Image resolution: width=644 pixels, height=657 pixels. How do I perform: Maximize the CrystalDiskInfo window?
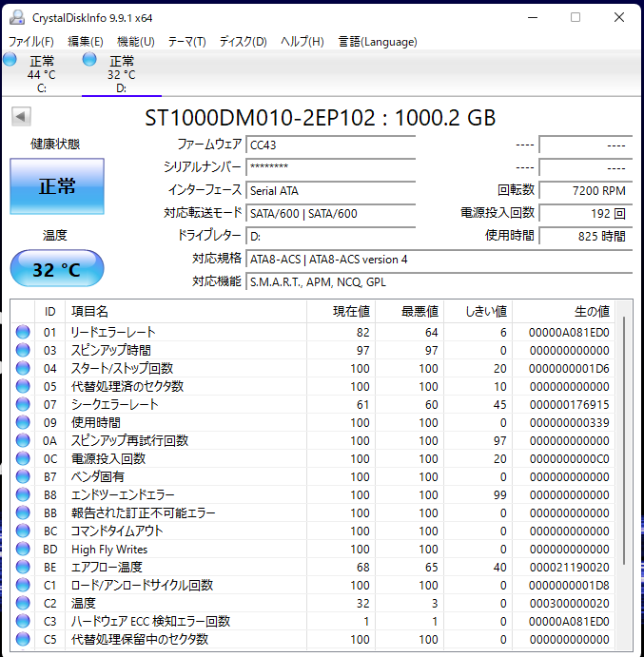pos(576,18)
